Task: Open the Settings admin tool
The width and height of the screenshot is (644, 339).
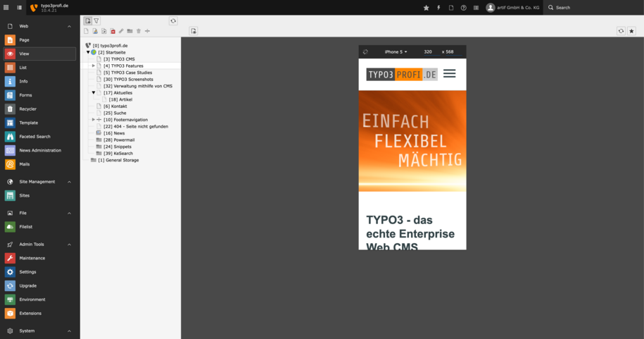Action: click(39, 272)
